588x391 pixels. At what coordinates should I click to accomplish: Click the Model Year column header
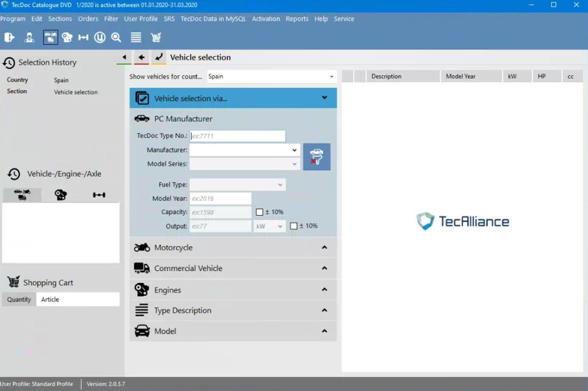(x=472, y=76)
